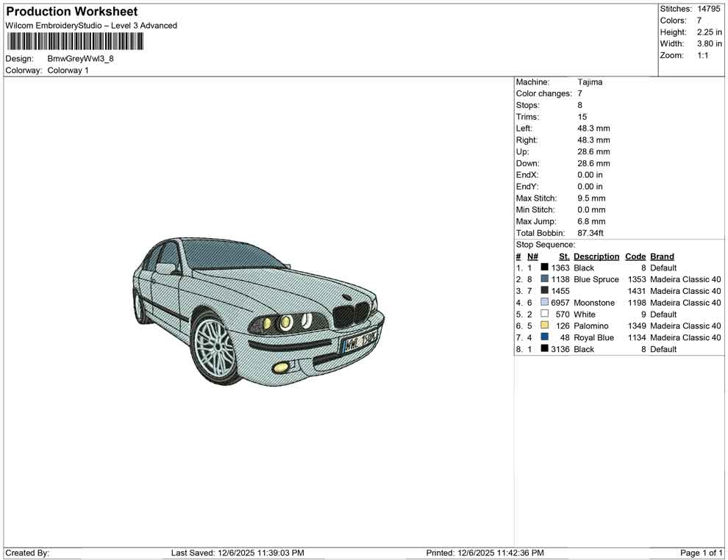
Task: Click the St. column header
Action: tap(563, 256)
